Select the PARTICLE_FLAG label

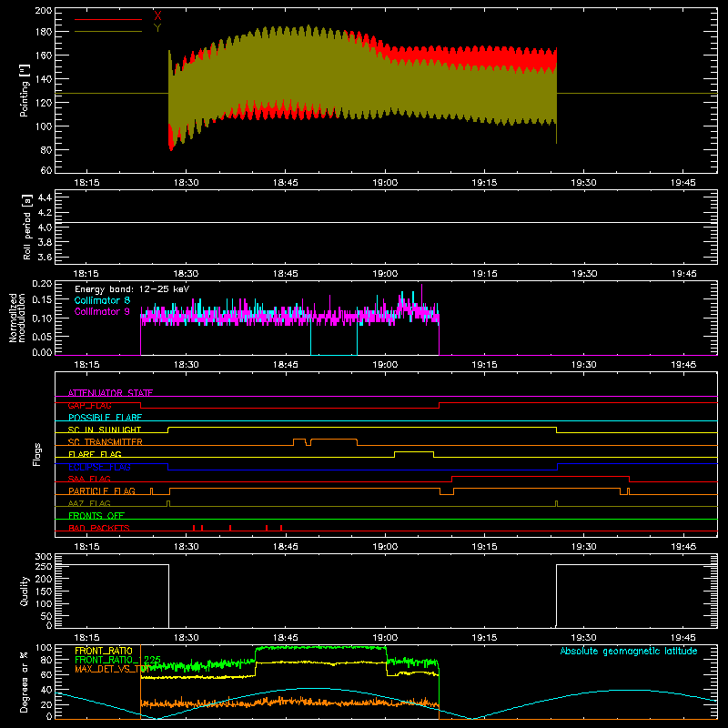coord(102,491)
